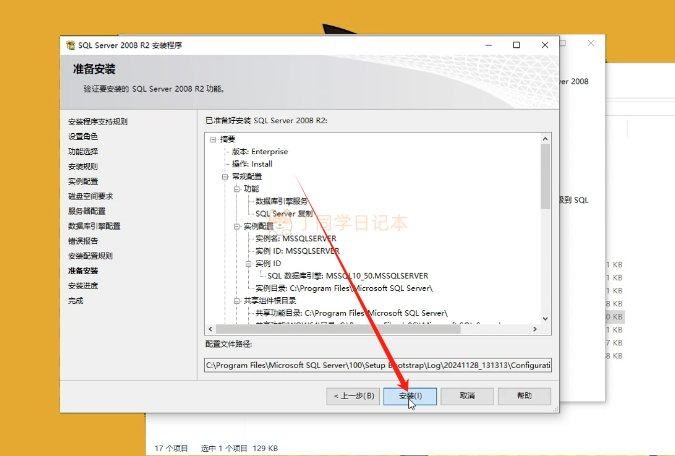The image size is (675, 456).
Task: Select SQL Server 复制 feature row
Action: (284, 214)
